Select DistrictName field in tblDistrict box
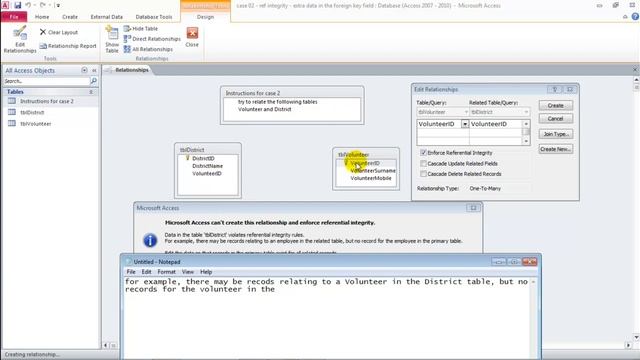Screen dimensions: 640x360 [207, 166]
